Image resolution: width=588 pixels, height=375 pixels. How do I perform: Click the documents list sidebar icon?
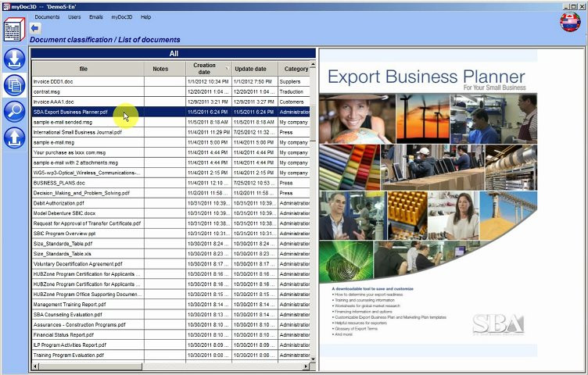[x=14, y=85]
